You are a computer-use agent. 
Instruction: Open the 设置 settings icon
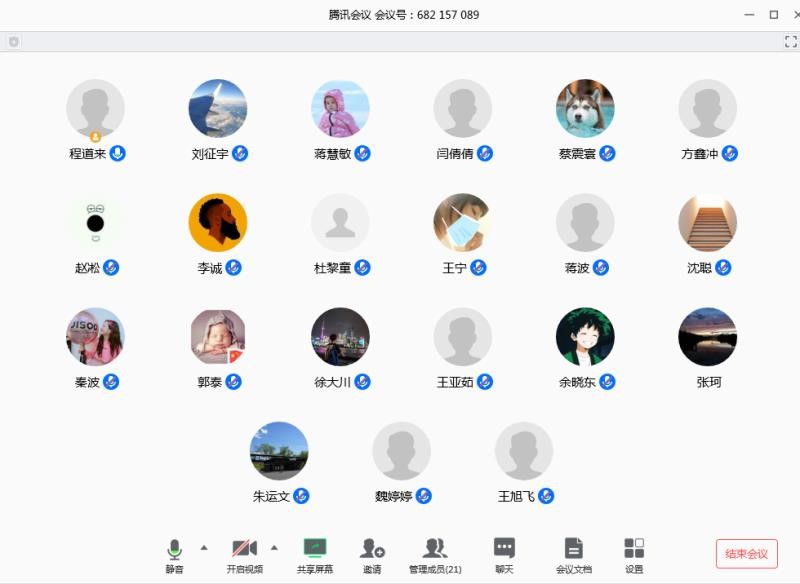634,554
